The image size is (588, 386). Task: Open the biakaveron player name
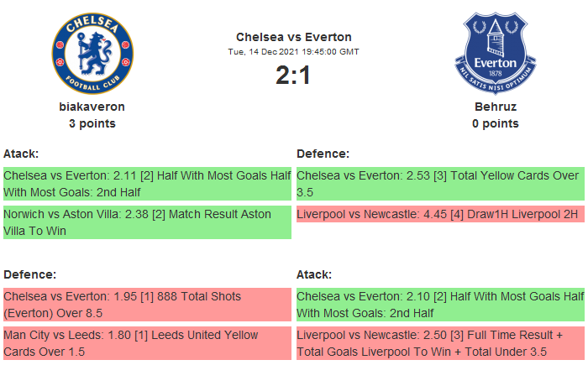(92, 107)
